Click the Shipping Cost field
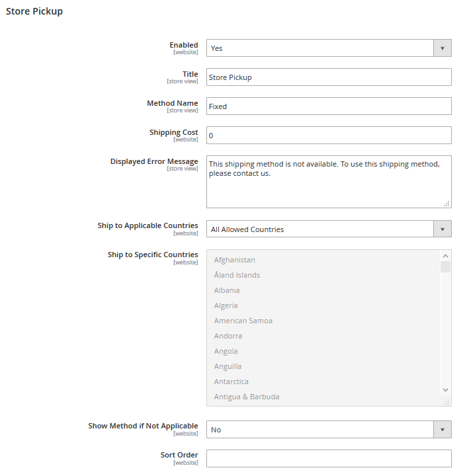The height and width of the screenshot is (476, 463). 329,136
